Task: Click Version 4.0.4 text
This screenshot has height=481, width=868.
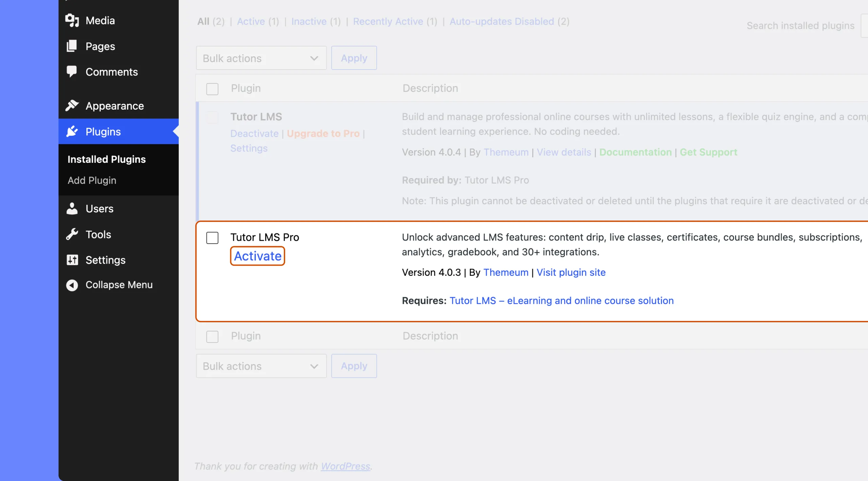Action: point(431,152)
